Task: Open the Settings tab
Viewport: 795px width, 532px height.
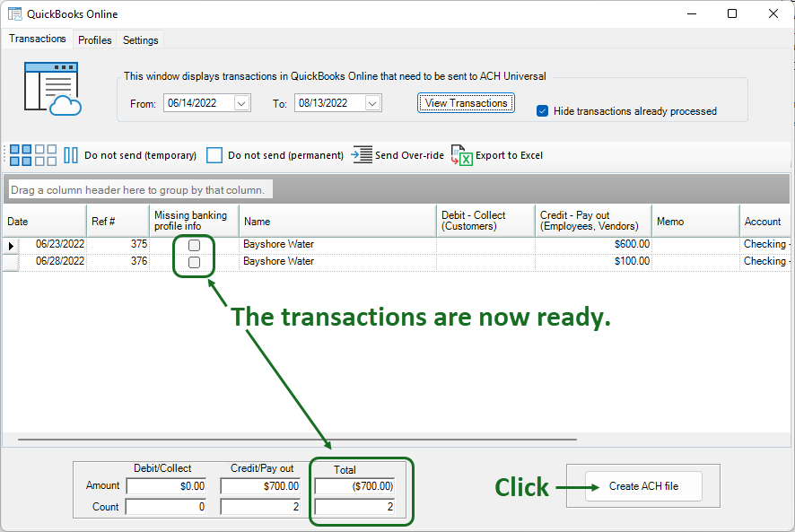Action: (x=141, y=40)
